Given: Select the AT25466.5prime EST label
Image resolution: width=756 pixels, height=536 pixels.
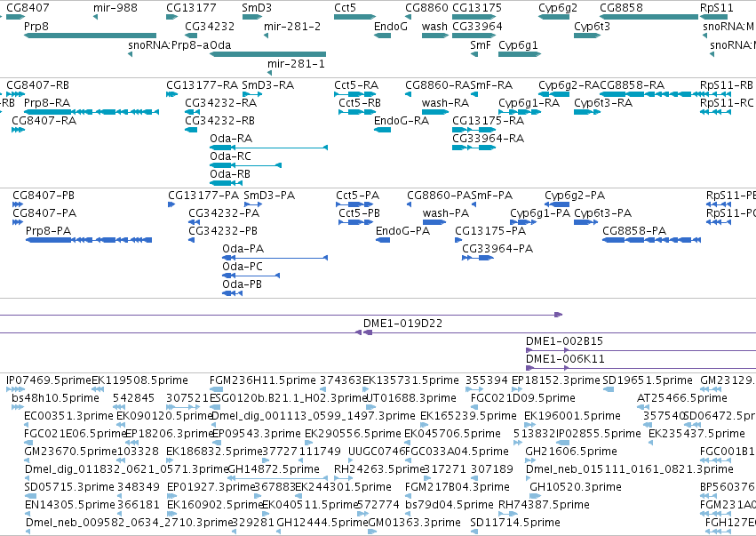Looking at the screenshot, I should (681, 398).
